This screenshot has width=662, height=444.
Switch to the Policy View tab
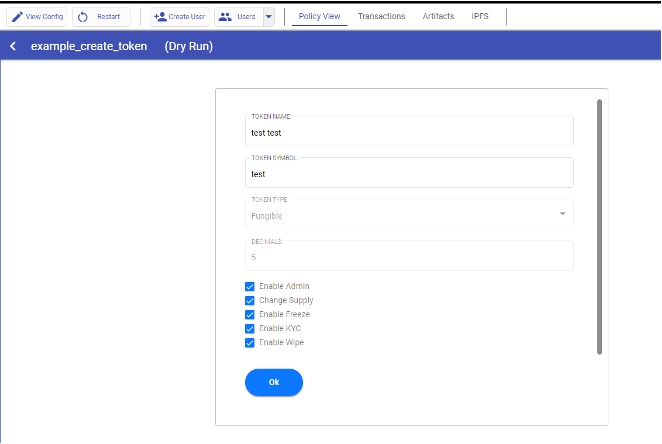[x=319, y=17]
